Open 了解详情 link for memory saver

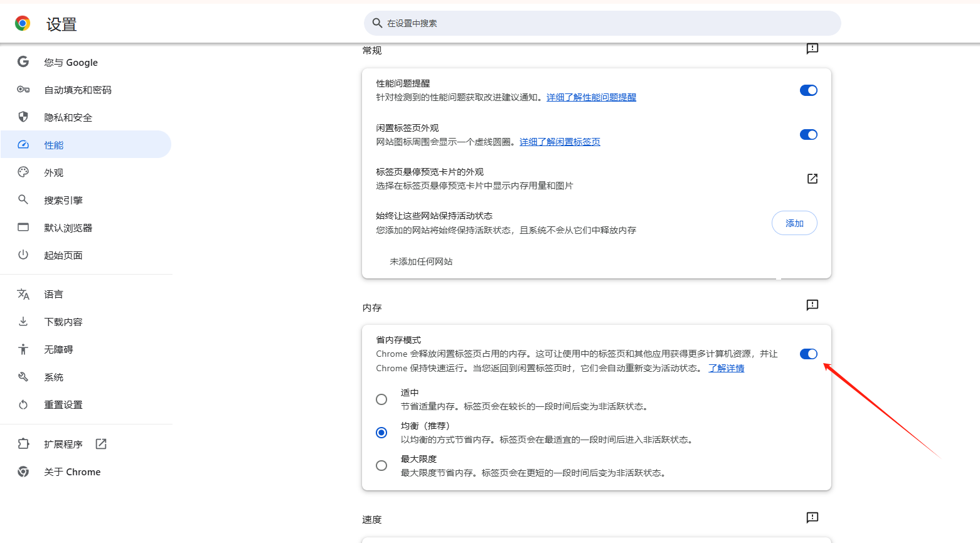pyautogui.click(x=727, y=368)
